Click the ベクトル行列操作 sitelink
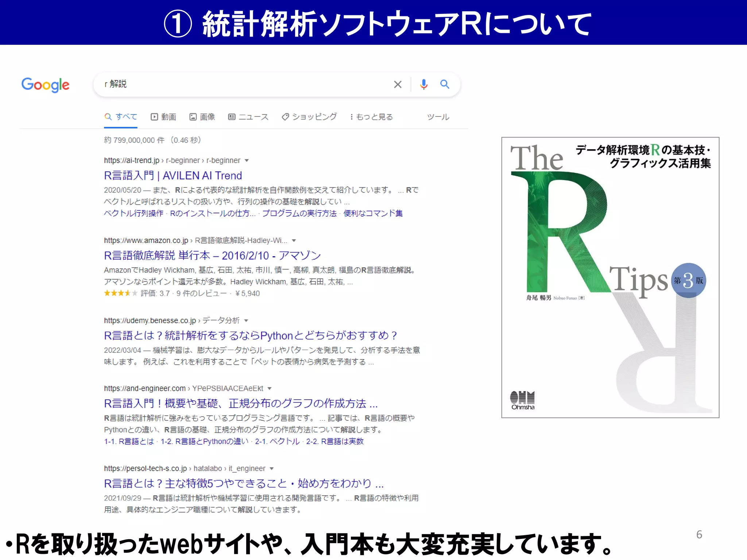Image resolution: width=747 pixels, height=560 pixels. click(x=133, y=213)
